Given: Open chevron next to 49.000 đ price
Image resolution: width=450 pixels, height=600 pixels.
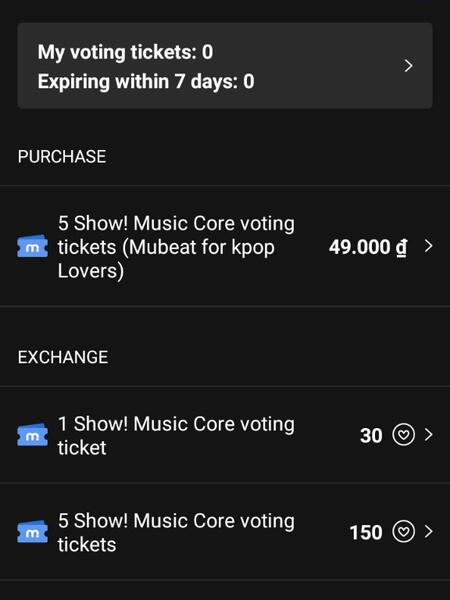Looking at the screenshot, I should 429,246.
